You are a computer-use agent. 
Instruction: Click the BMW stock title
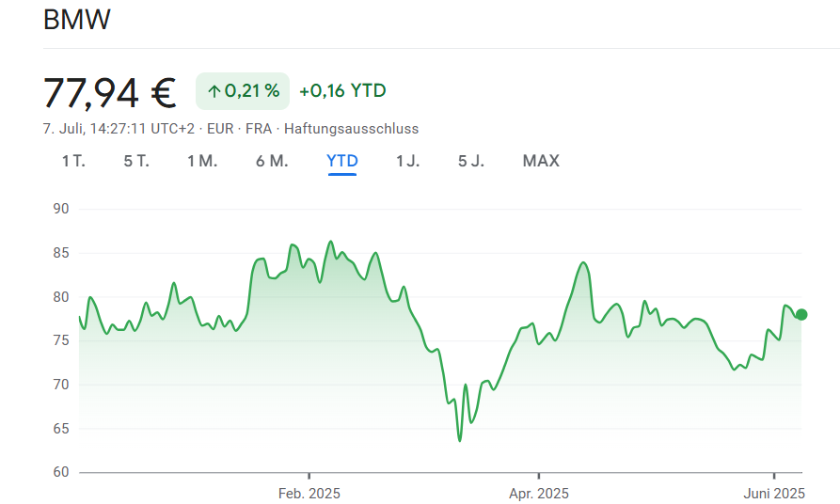tap(76, 20)
